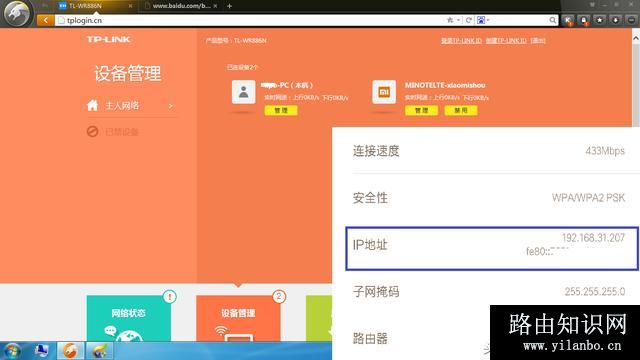Click 禁用 for MINOTELTE-xiaomishou
Image resolution: width=640 pixels, height=360 pixels.
[x=461, y=110]
